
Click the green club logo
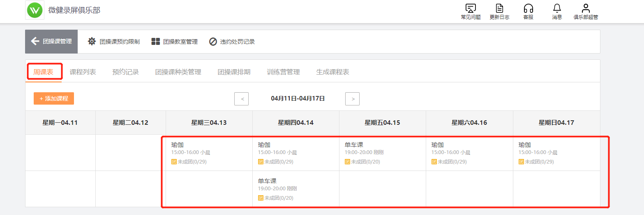click(x=35, y=10)
